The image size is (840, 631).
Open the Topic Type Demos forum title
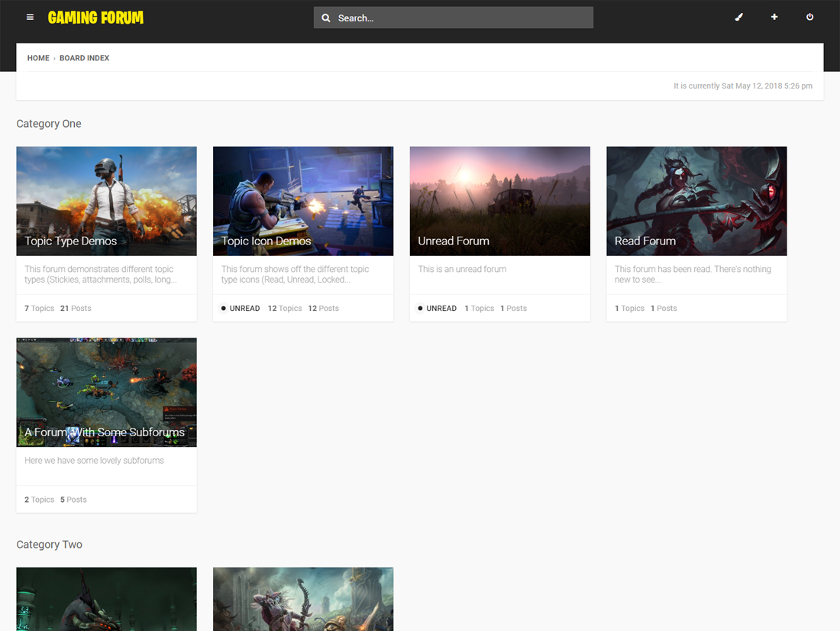pos(71,241)
